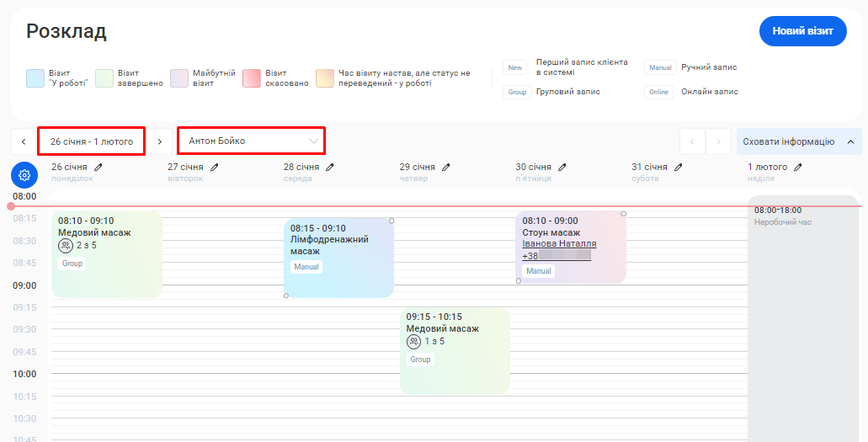Go to the previous week with left arrow
868x442 pixels.
(24, 141)
